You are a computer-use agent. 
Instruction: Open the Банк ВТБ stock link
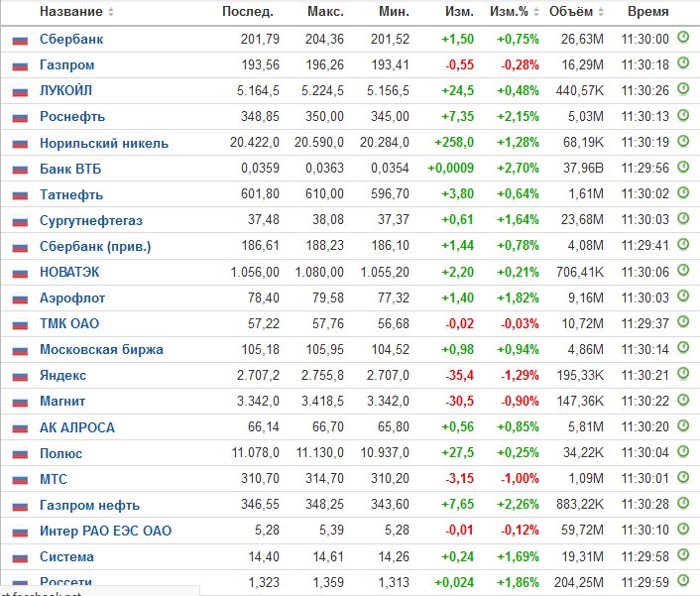(70, 169)
